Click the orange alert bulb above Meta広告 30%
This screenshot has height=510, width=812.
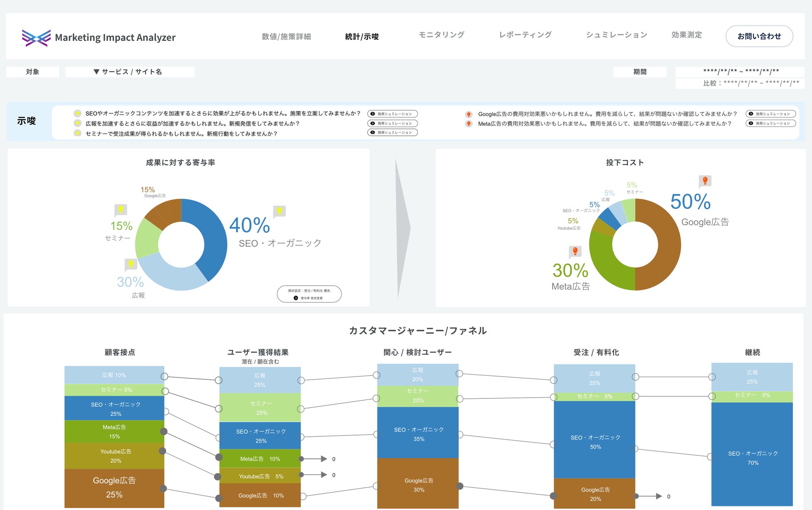(575, 251)
